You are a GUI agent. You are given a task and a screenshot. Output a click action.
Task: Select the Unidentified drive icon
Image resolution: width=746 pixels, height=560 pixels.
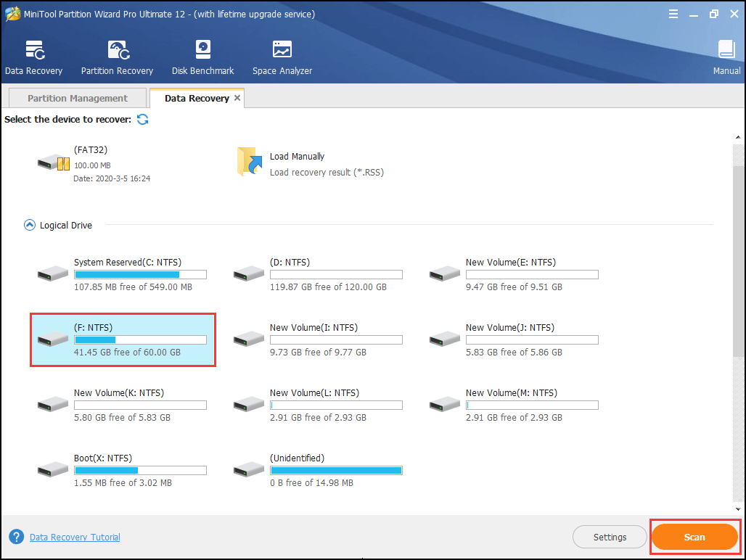[x=249, y=469]
